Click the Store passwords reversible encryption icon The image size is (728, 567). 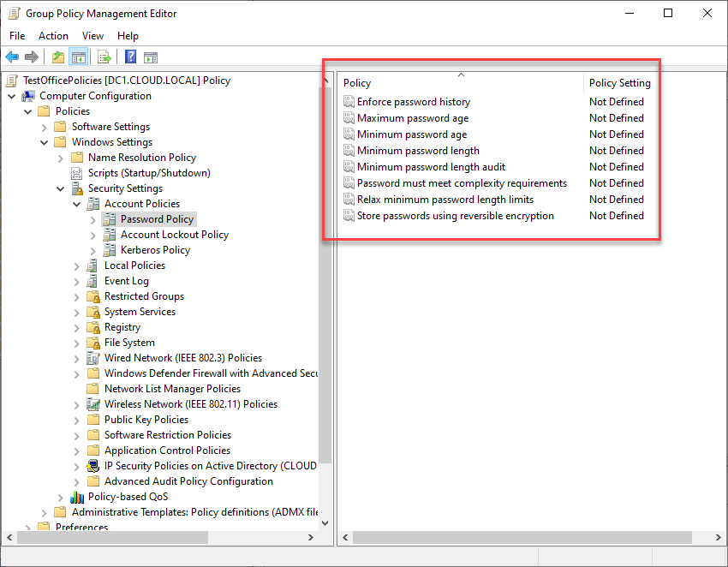click(x=349, y=216)
